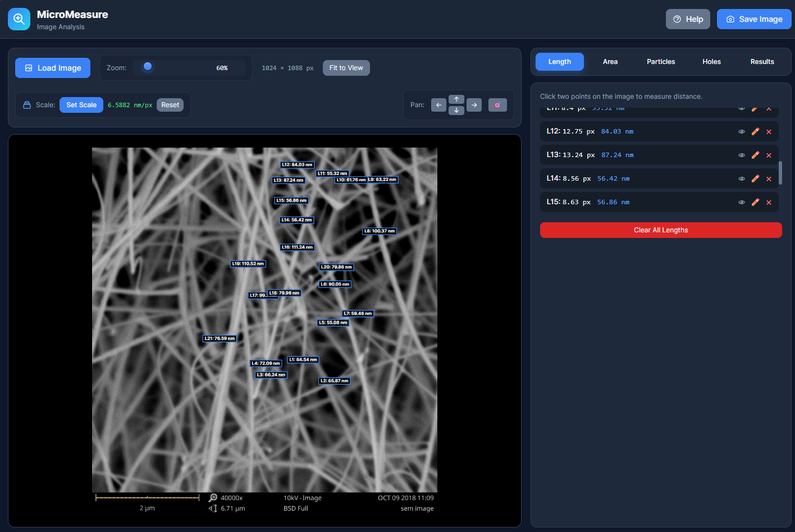Click the pan up arrow icon
The image size is (795, 532).
(456, 99)
